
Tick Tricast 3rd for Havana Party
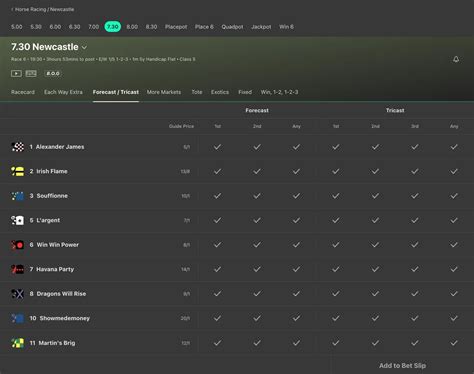[415, 269]
